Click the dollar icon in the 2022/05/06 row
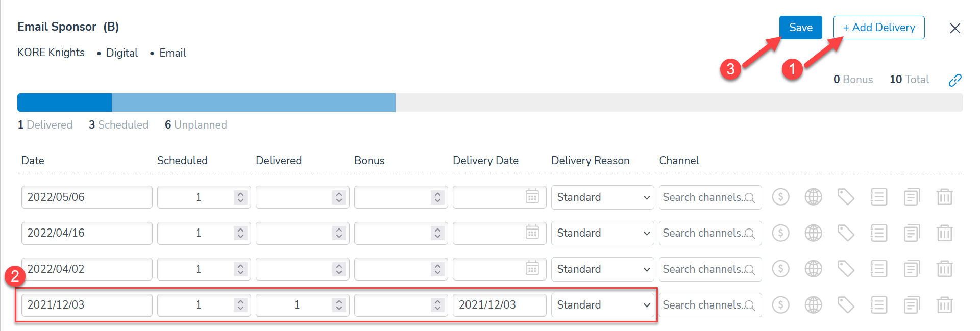This screenshot has width=980, height=331. coord(780,197)
